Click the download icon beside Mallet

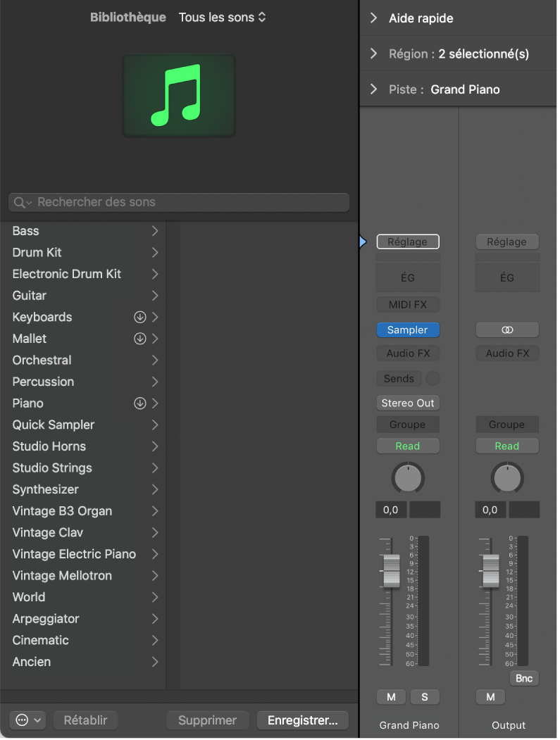pyautogui.click(x=139, y=339)
